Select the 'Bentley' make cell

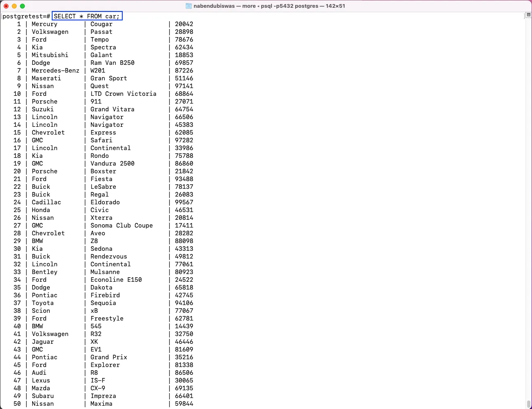pos(44,272)
